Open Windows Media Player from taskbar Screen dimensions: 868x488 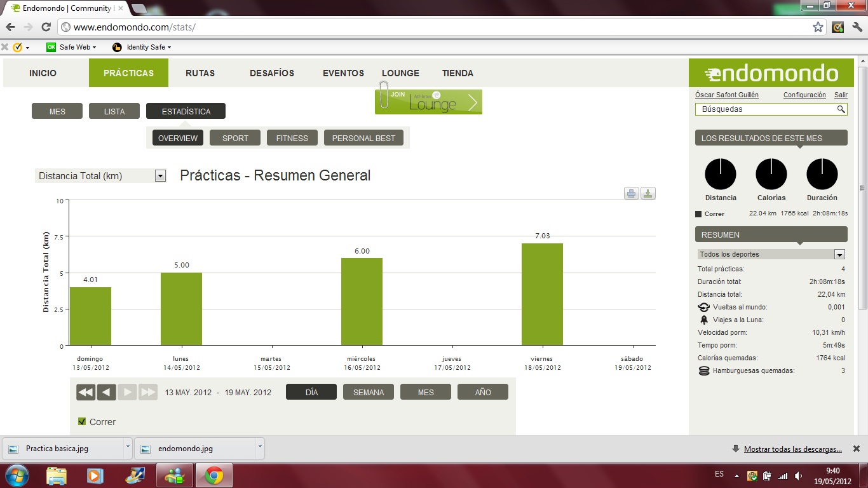[x=95, y=475]
